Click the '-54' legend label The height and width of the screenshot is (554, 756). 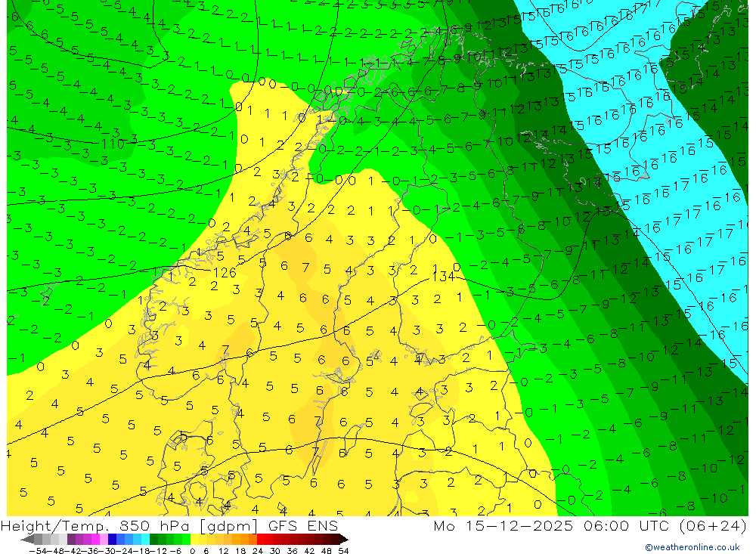[37, 551]
